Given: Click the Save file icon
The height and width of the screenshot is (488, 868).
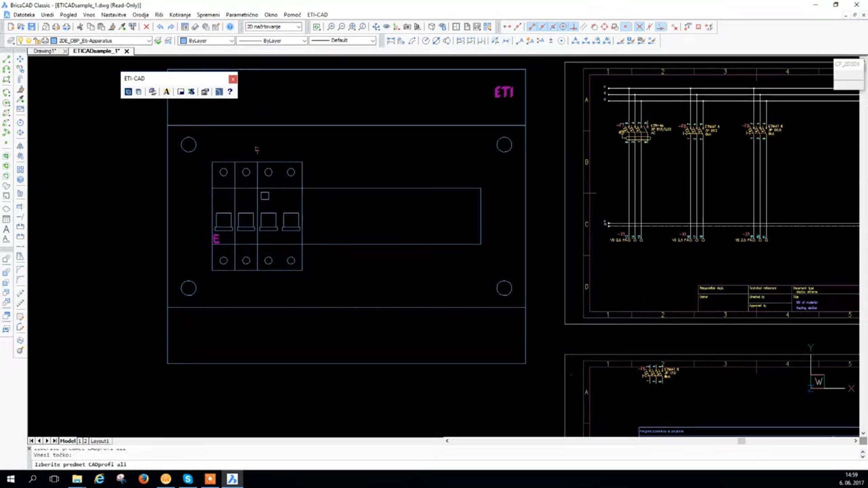Looking at the screenshot, I should (32, 27).
